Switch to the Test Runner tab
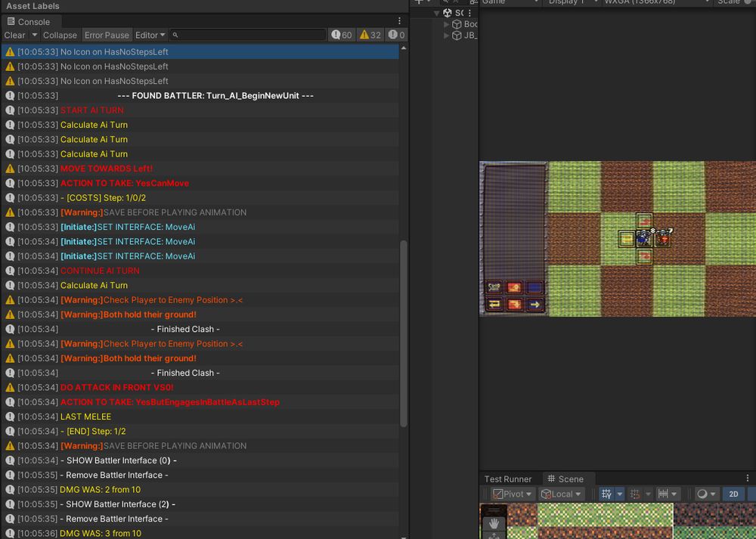 click(x=508, y=479)
